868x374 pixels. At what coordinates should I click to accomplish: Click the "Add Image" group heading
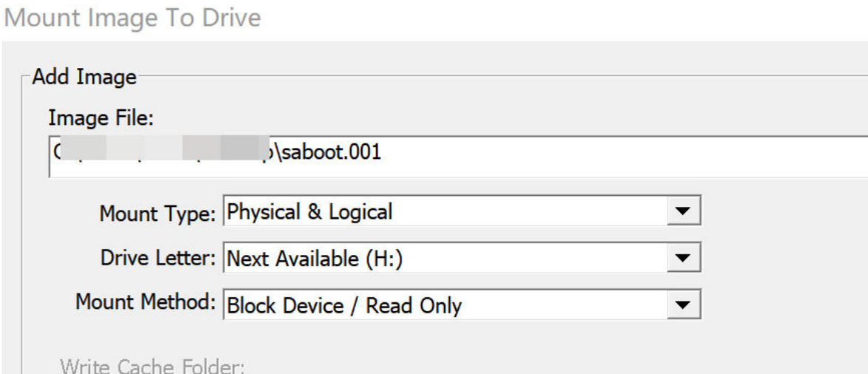click(x=84, y=77)
